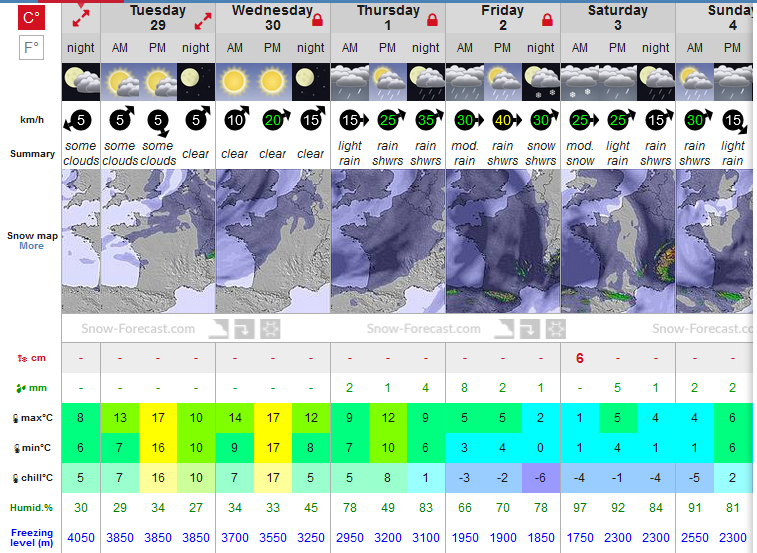This screenshot has width=757, height=553.
Task: Click Friday PM 40 km/h yellow wind icon
Action: pos(506,120)
